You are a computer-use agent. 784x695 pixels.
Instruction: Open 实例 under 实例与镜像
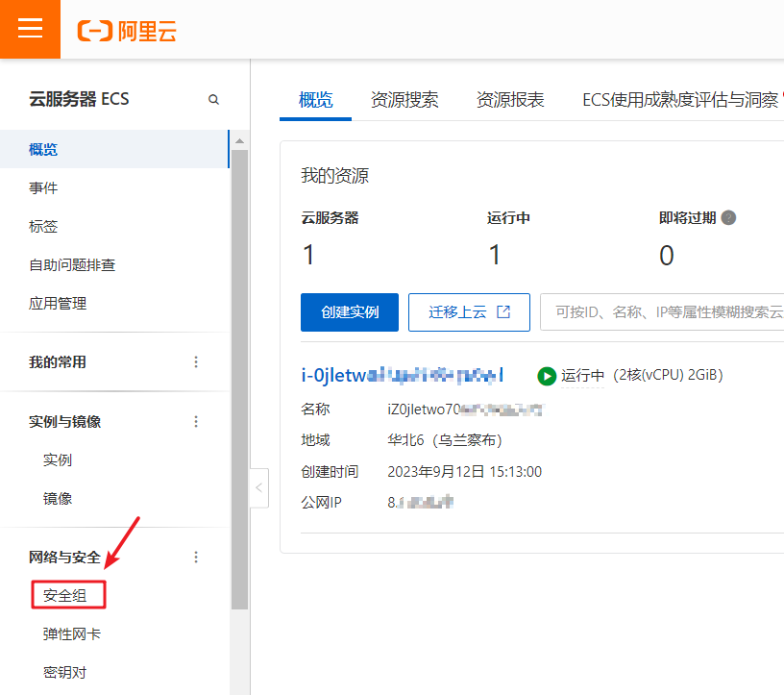coord(57,459)
